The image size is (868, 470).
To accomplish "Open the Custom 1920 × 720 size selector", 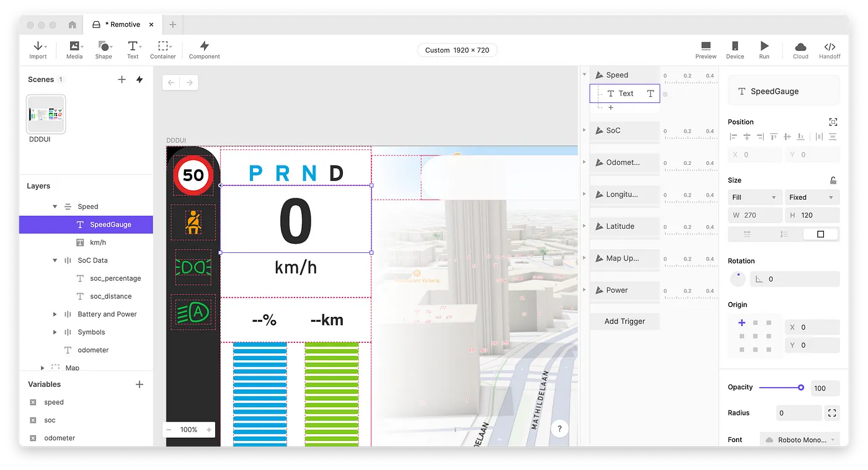I will (x=457, y=50).
